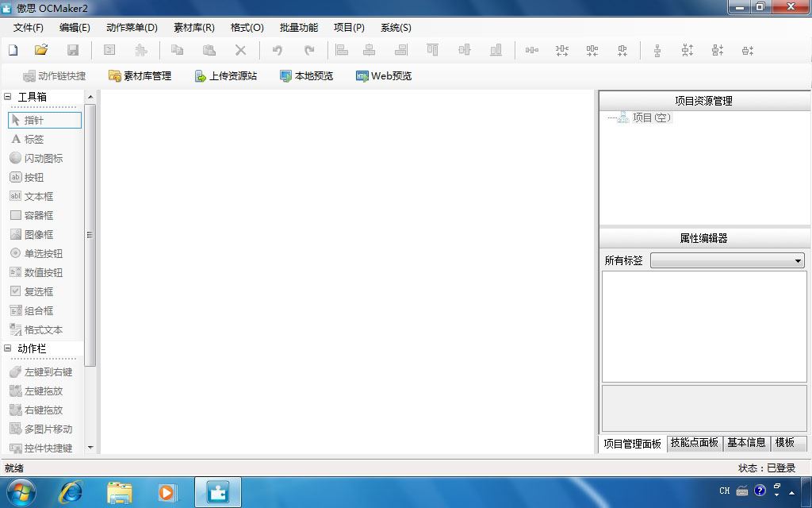Viewport: 812px width, 508px height.
Task: Collapse the 工具箱 toolbox section
Action: pyautogui.click(x=7, y=96)
